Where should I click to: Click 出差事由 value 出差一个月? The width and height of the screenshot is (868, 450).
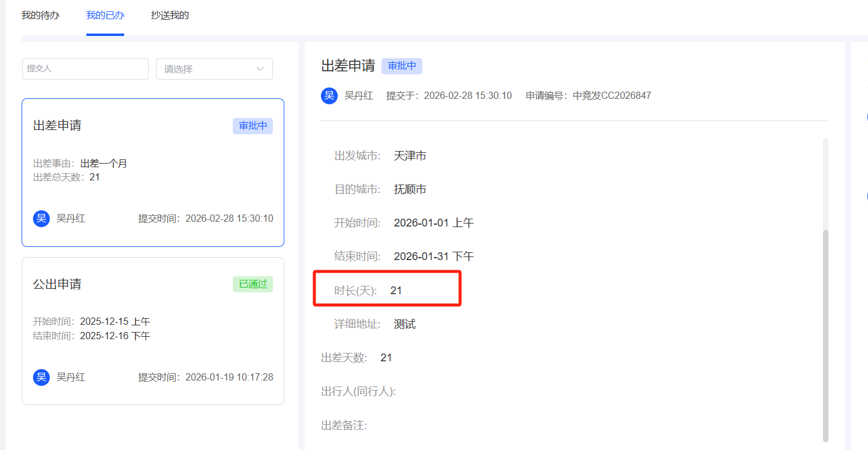coord(104,164)
